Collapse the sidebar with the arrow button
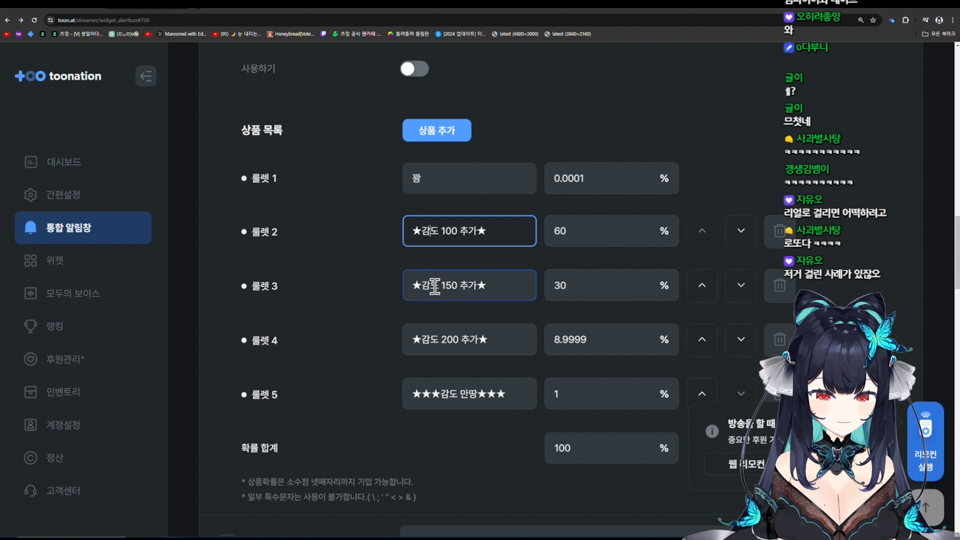The image size is (960, 540). [x=146, y=76]
